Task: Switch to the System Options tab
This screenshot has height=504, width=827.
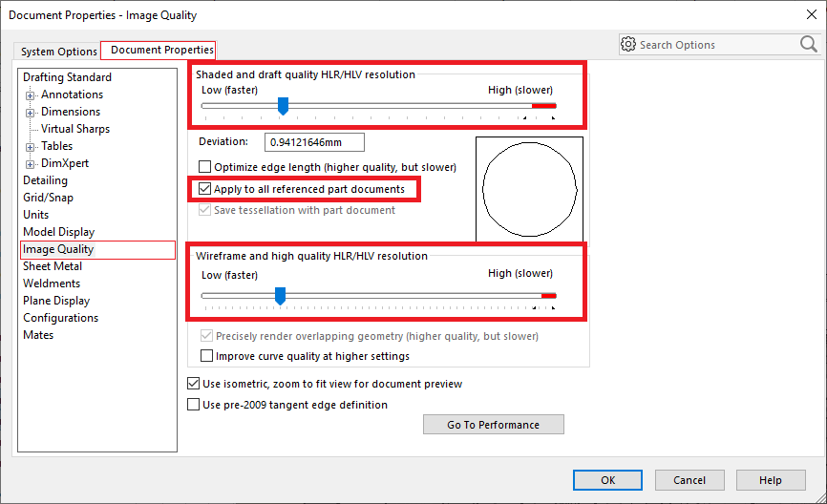Action: pyautogui.click(x=59, y=52)
